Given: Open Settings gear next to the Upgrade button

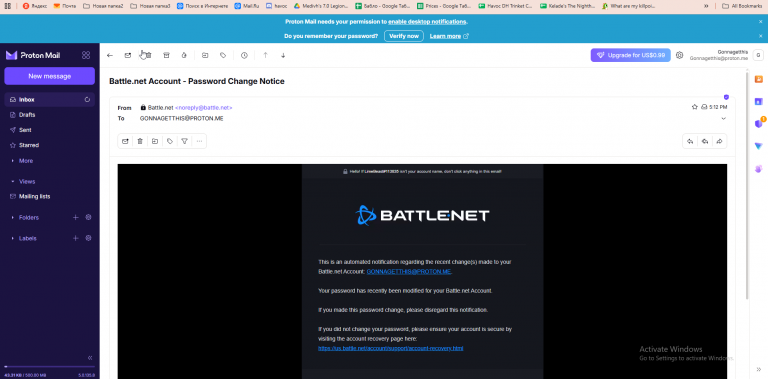Looking at the screenshot, I should click(x=679, y=55).
